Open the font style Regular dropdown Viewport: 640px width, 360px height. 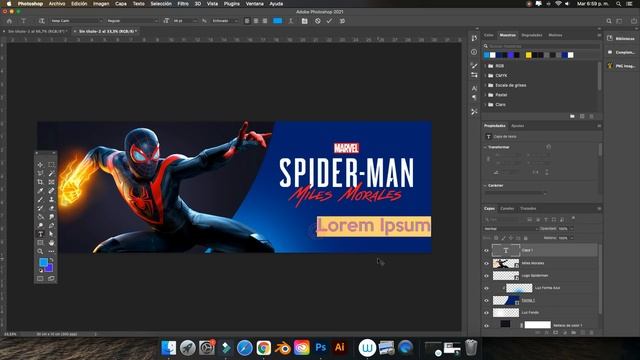[x=132, y=21]
